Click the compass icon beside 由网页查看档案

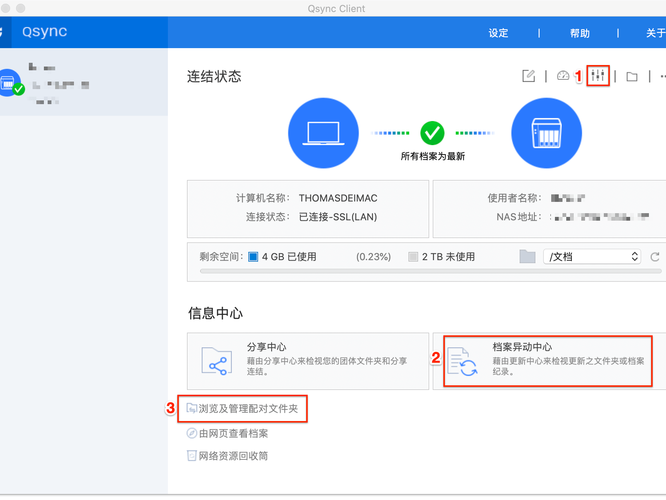tap(192, 433)
